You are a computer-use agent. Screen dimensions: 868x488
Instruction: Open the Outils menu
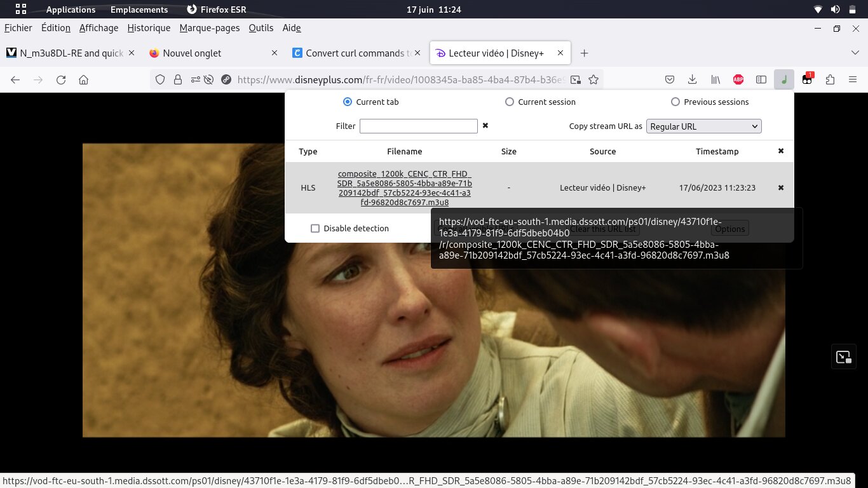[x=261, y=28]
